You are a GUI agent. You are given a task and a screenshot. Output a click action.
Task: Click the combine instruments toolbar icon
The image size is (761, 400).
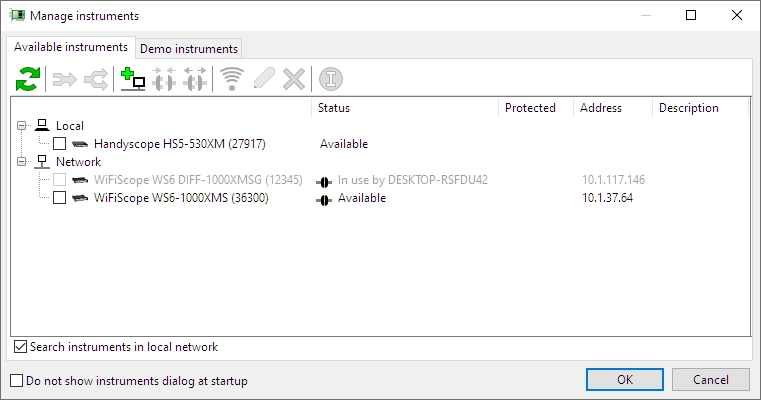[64, 78]
